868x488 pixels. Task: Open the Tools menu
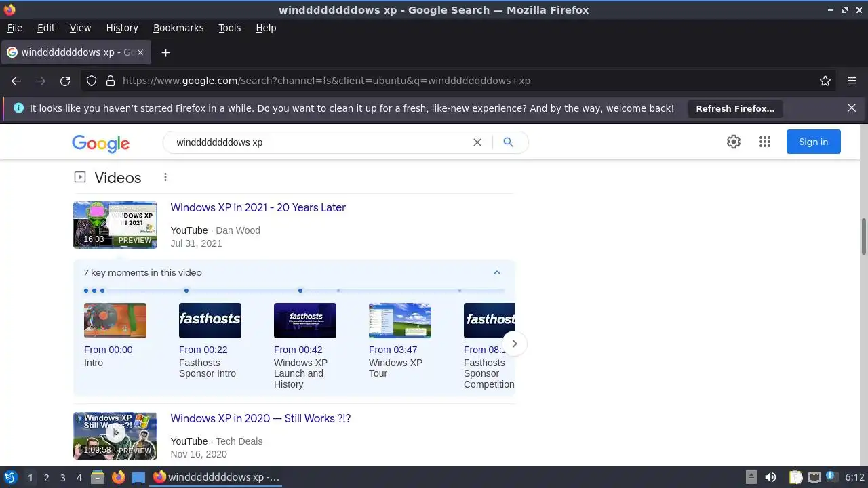[229, 28]
